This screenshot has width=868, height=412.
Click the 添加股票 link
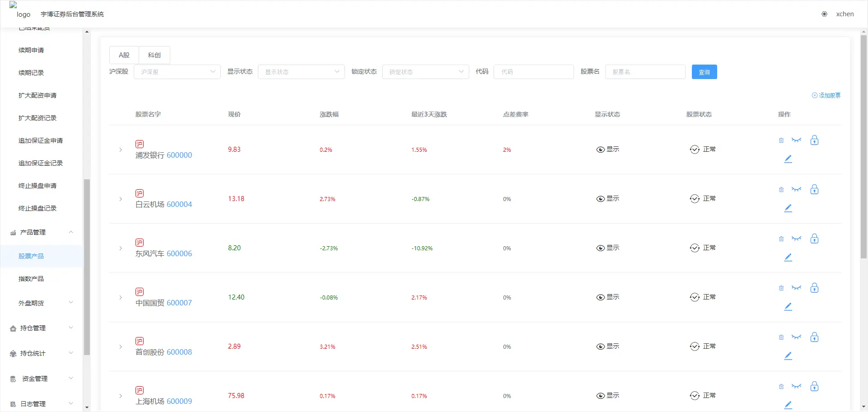tap(826, 95)
